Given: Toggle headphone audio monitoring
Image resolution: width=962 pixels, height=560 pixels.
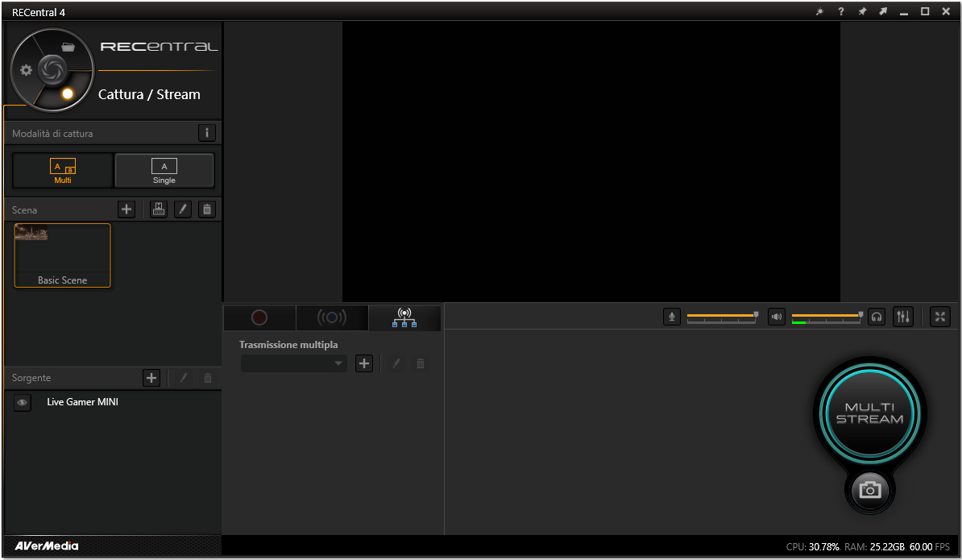Looking at the screenshot, I should pos(877,317).
